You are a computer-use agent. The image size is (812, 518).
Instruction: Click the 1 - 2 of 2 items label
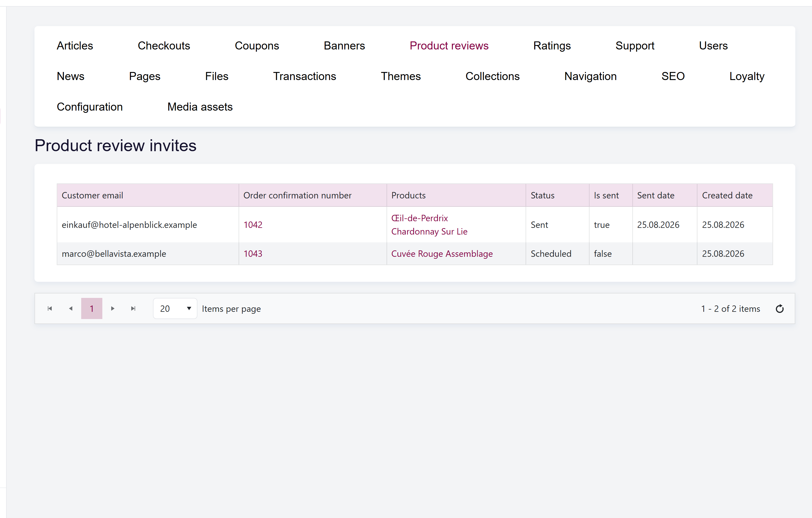point(731,309)
